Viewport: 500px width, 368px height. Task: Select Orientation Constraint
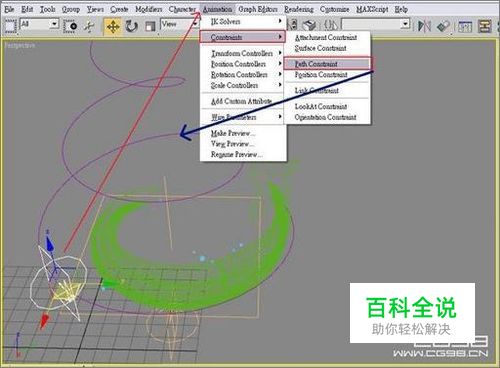tap(327, 117)
